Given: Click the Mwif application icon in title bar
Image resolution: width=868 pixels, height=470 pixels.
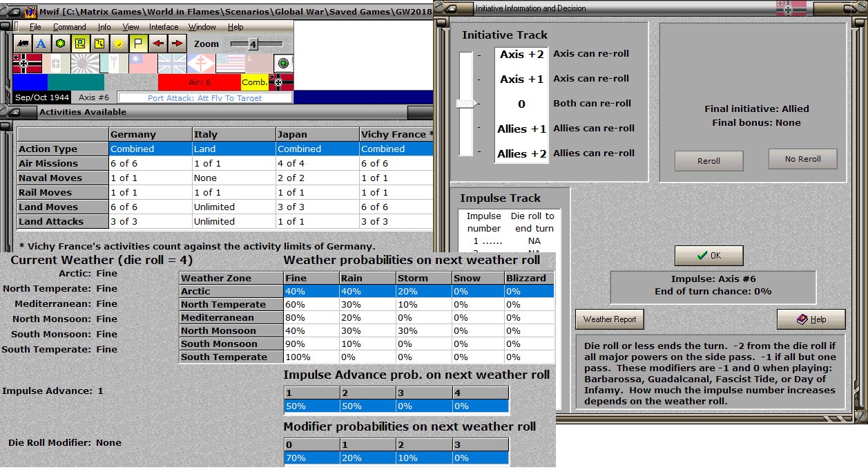Looking at the screenshot, I should pos(30,11).
